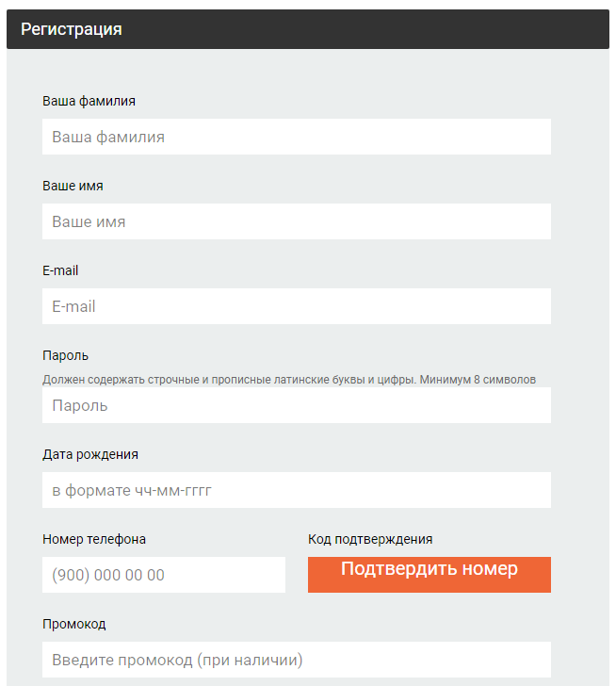Viewport: 616px width, 686px height.
Task: Select the Промокод input box
Action: point(297,660)
